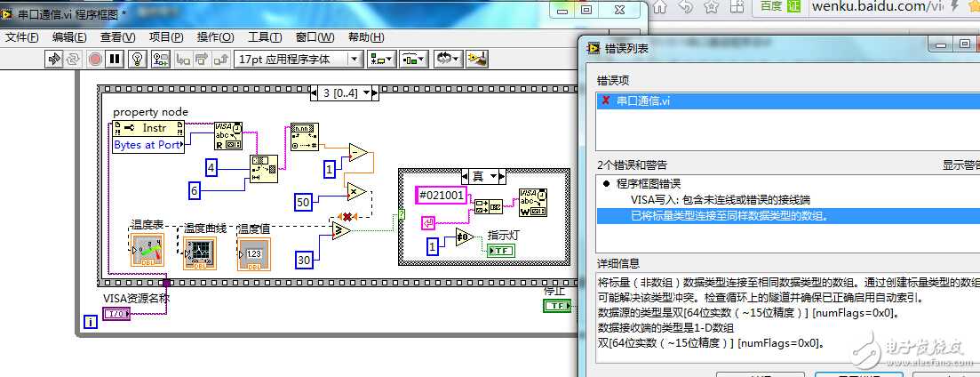Open the 项目(P) menu

pyautogui.click(x=166, y=36)
